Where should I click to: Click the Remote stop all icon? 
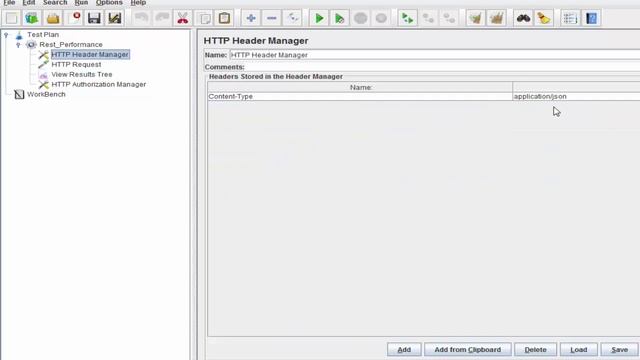tap(428, 18)
